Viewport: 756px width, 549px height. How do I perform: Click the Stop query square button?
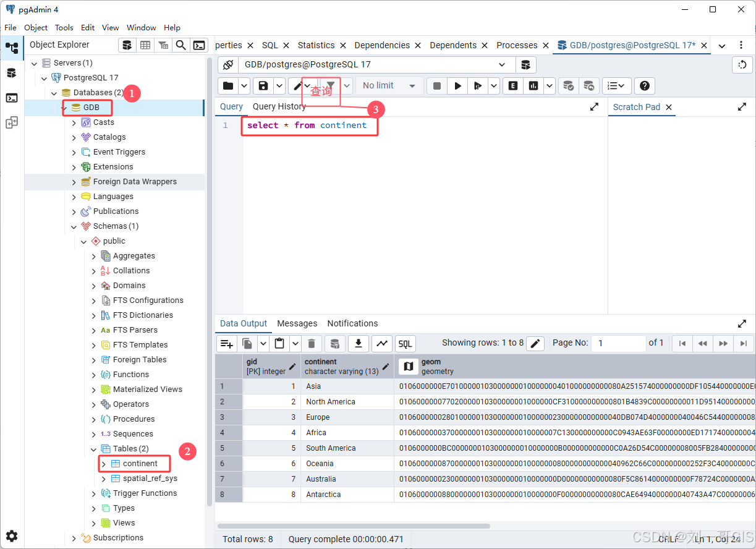pos(437,85)
